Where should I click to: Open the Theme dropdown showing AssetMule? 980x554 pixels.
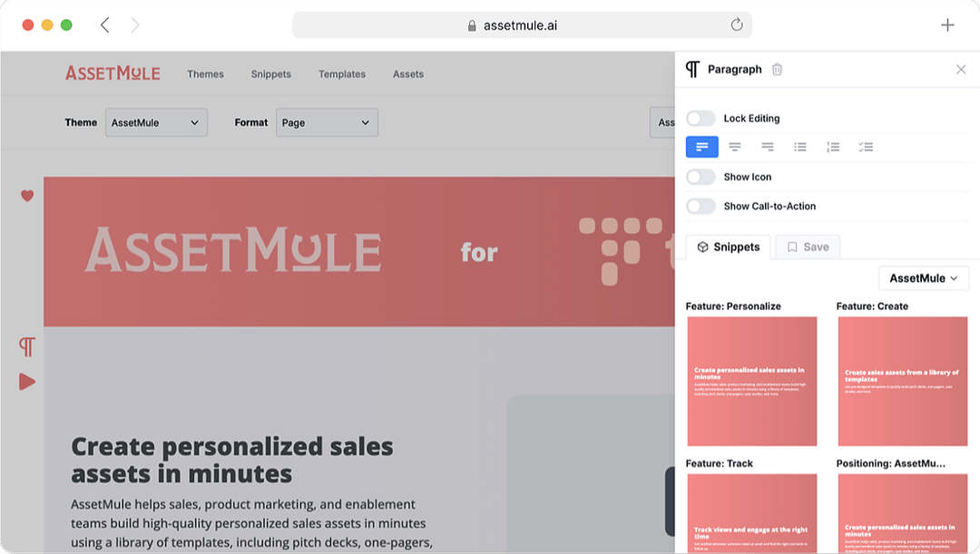(x=156, y=122)
